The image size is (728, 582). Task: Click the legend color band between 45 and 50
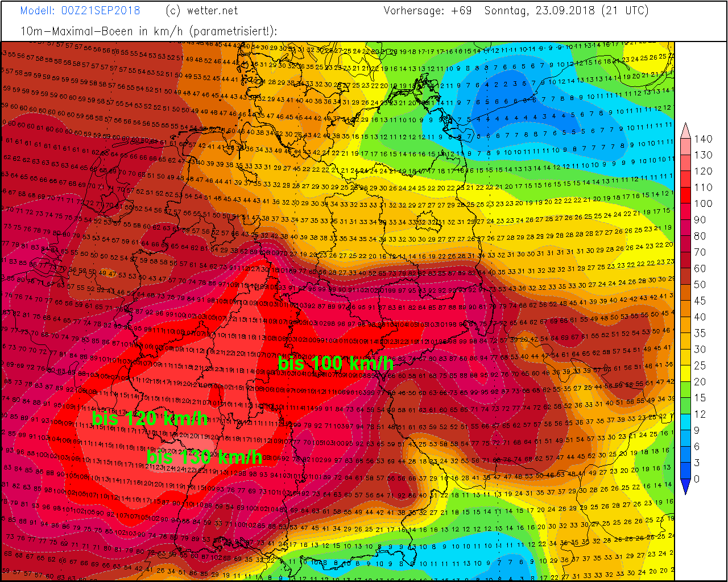point(685,292)
